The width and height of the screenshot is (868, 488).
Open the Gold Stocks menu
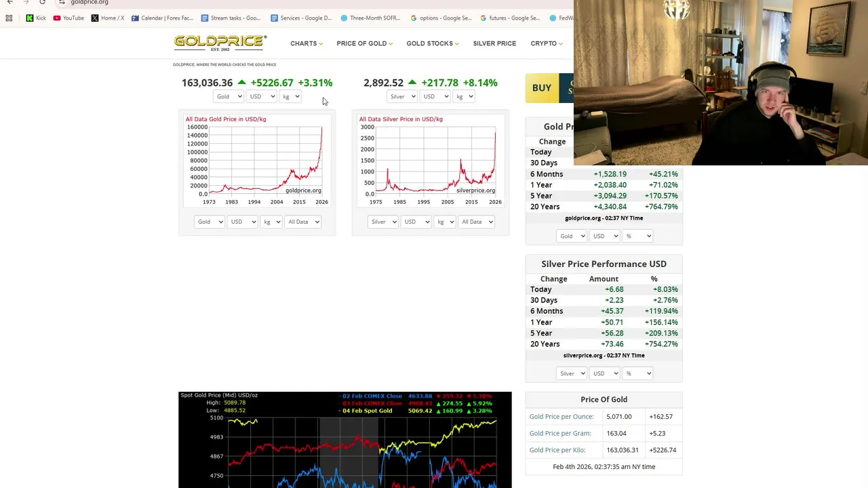click(x=433, y=43)
